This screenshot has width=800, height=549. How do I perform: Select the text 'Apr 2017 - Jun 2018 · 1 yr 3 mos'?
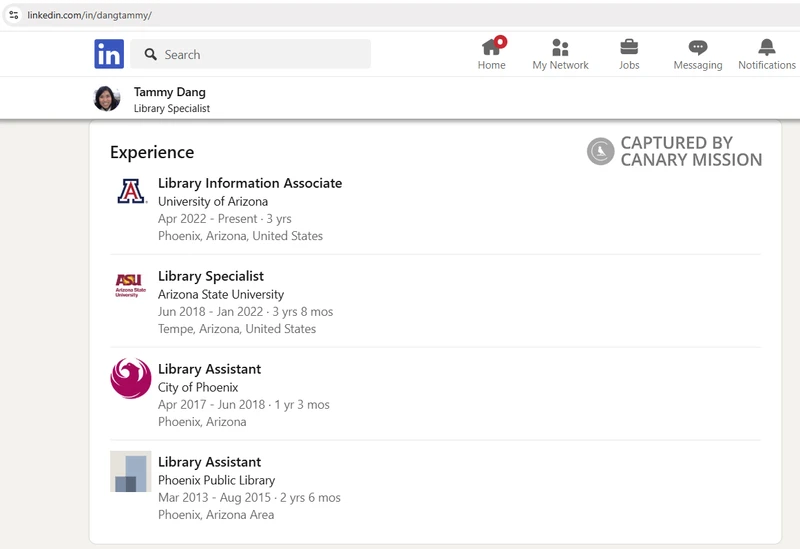pos(244,405)
